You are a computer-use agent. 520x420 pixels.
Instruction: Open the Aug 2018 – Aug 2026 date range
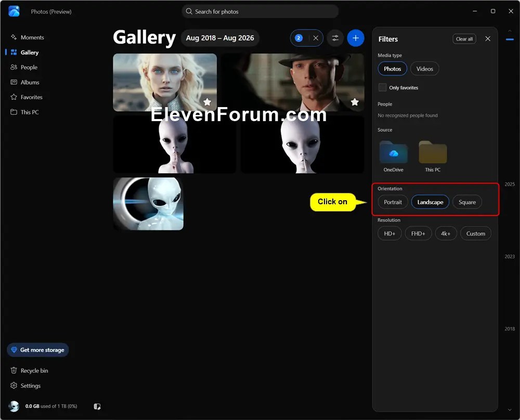coord(220,38)
